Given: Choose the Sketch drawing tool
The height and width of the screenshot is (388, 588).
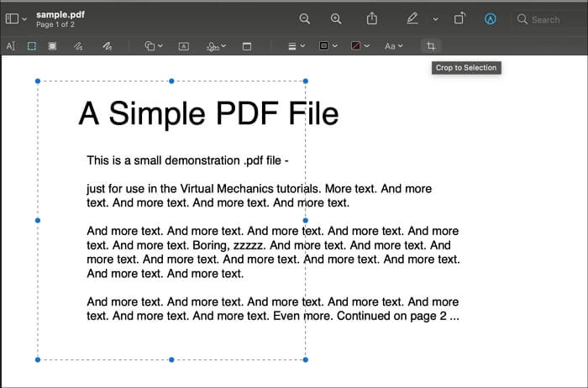Looking at the screenshot, I should (x=77, y=46).
